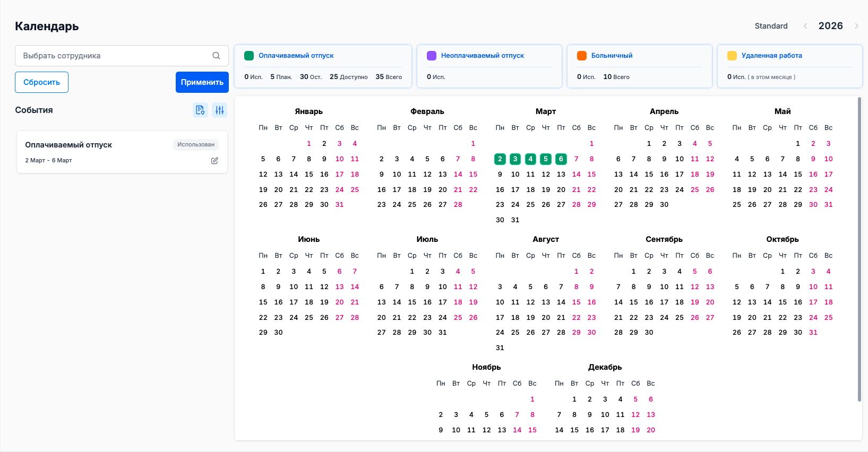Edit the paid vacation event
Viewport: 868px width, 452px height.
pos(214,161)
